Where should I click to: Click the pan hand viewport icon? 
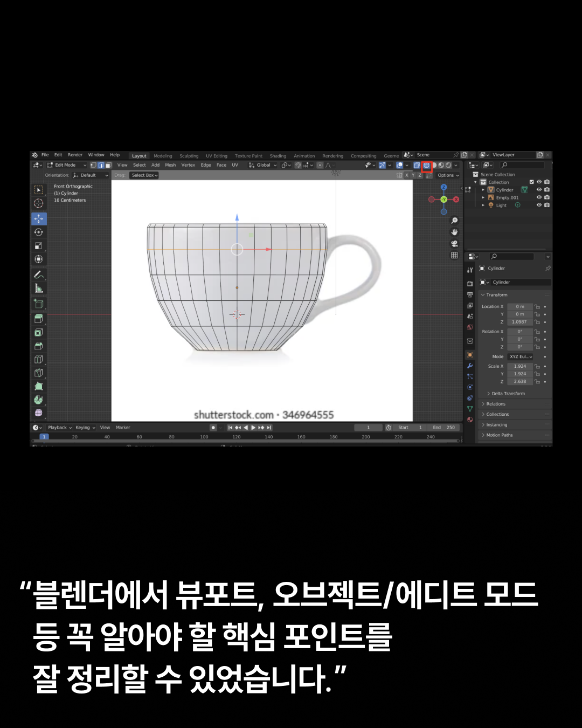[454, 232]
